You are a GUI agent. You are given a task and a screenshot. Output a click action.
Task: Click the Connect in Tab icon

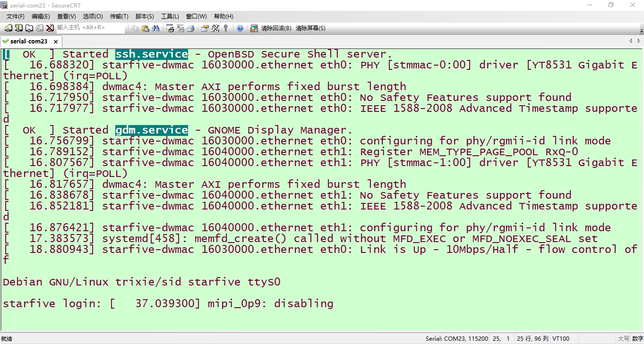29,28
